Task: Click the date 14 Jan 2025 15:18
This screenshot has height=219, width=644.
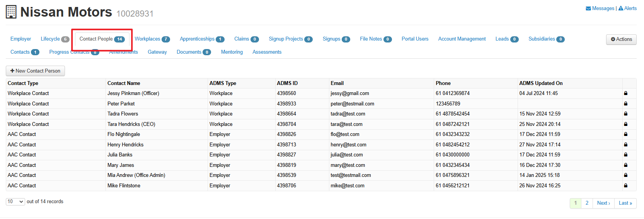Action: pos(540,175)
